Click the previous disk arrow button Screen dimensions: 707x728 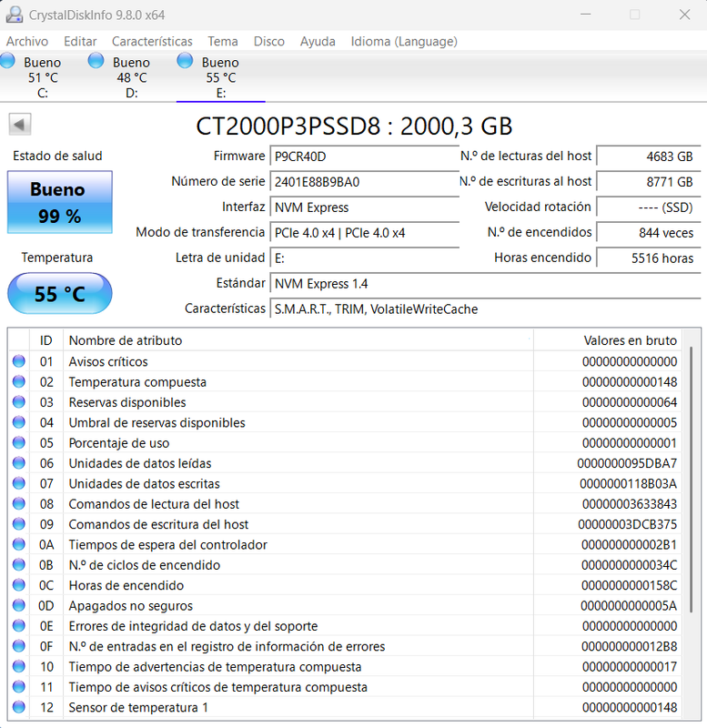pyautogui.click(x=19, y=124)
